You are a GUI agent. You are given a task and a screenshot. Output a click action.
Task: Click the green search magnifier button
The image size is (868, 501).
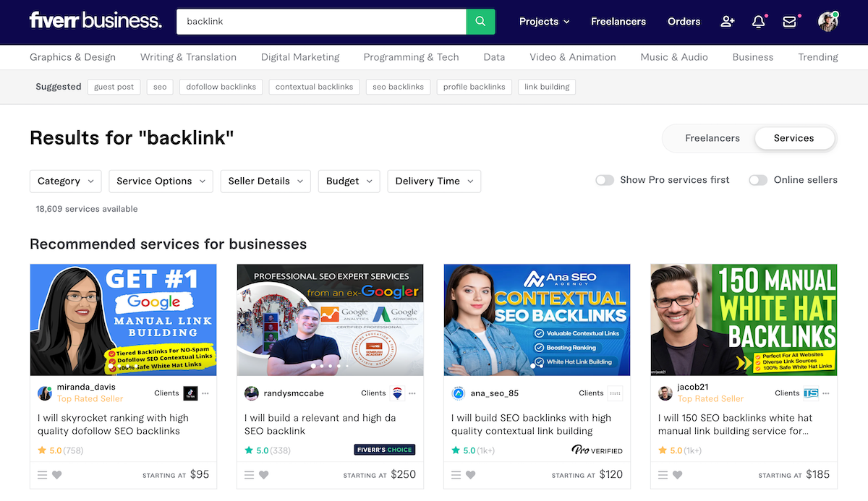click(480, 22)
